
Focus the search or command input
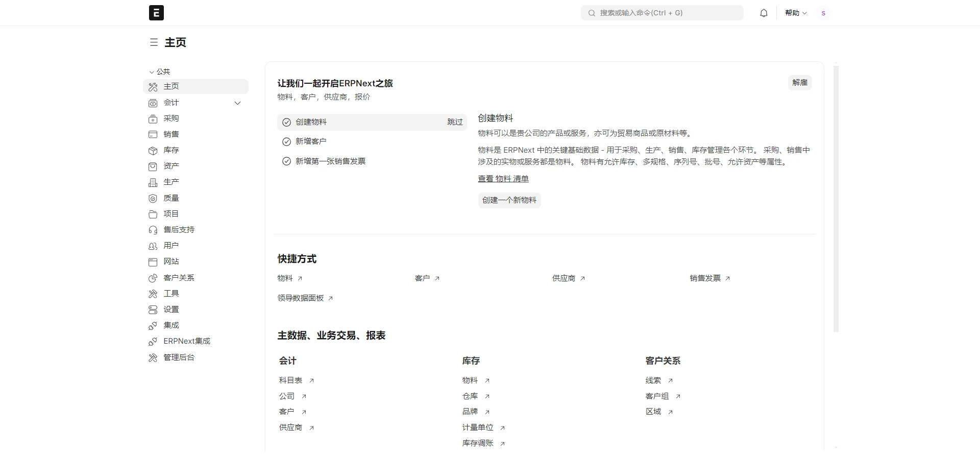tap(662, 13)
